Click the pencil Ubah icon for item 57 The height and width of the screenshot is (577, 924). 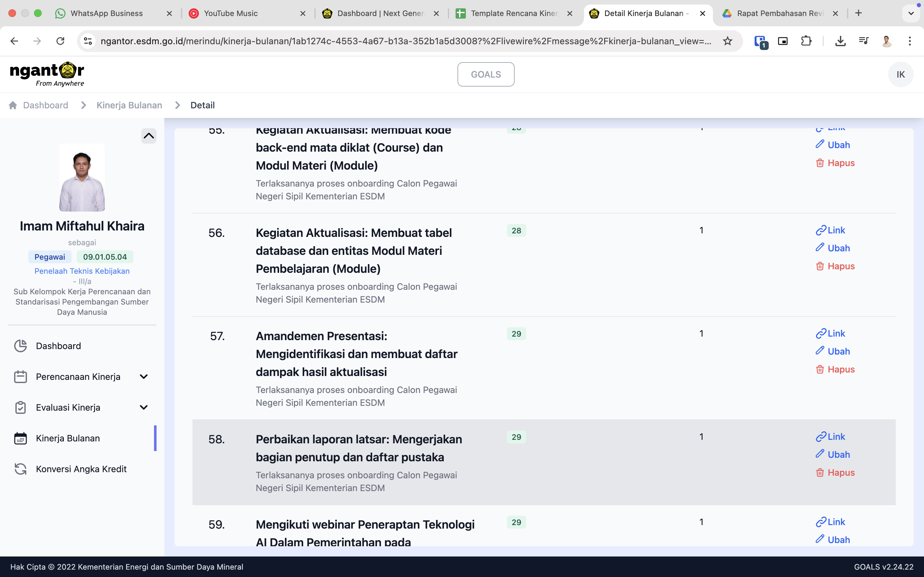click(x=820, y=351)
